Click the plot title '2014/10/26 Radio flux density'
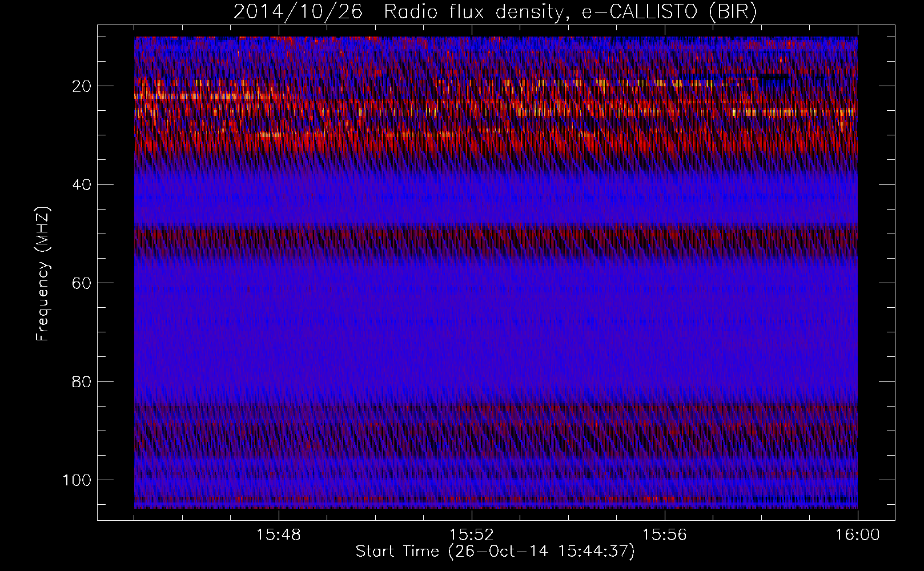 [495, 12]
